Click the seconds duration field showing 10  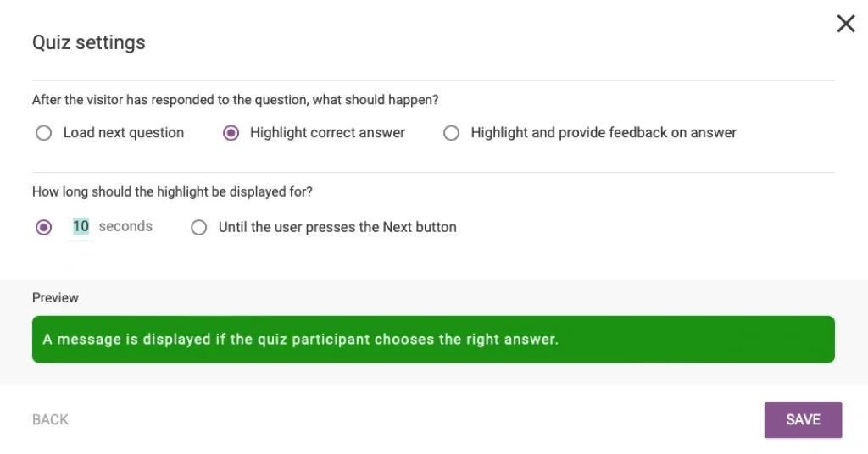click(x=81, y=227)
